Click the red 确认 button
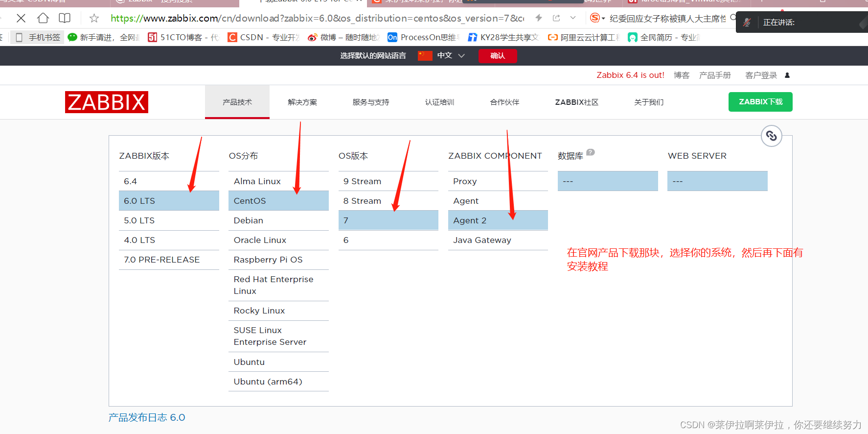 click(498, 56)
